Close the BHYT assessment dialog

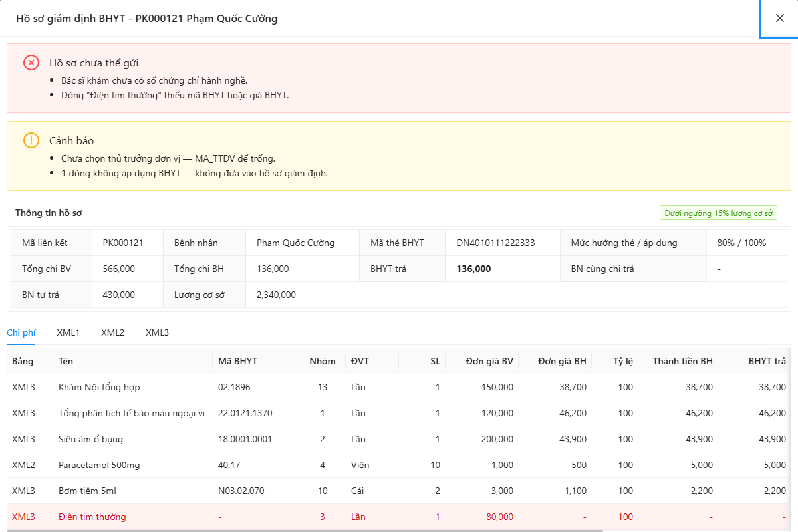(779, 19)
